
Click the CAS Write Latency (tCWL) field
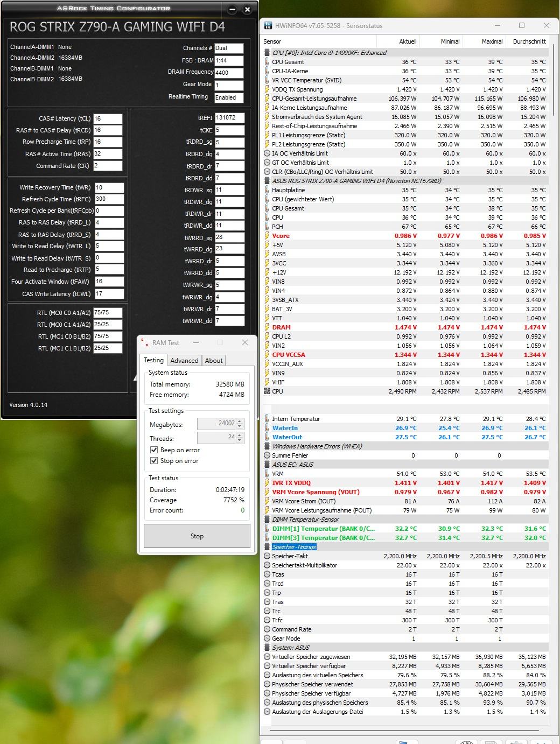[x=109, y=294]
